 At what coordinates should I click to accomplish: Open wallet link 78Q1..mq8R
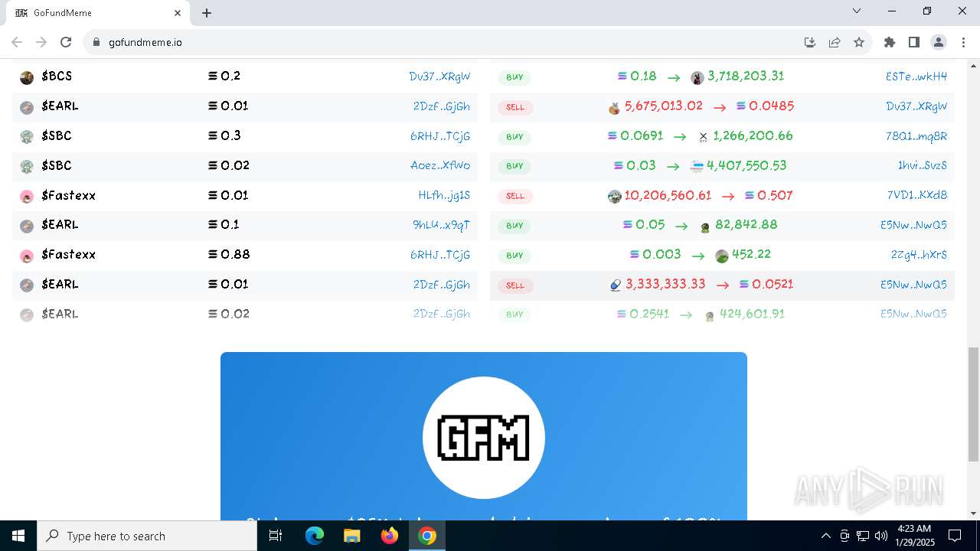tap(916, 136)
